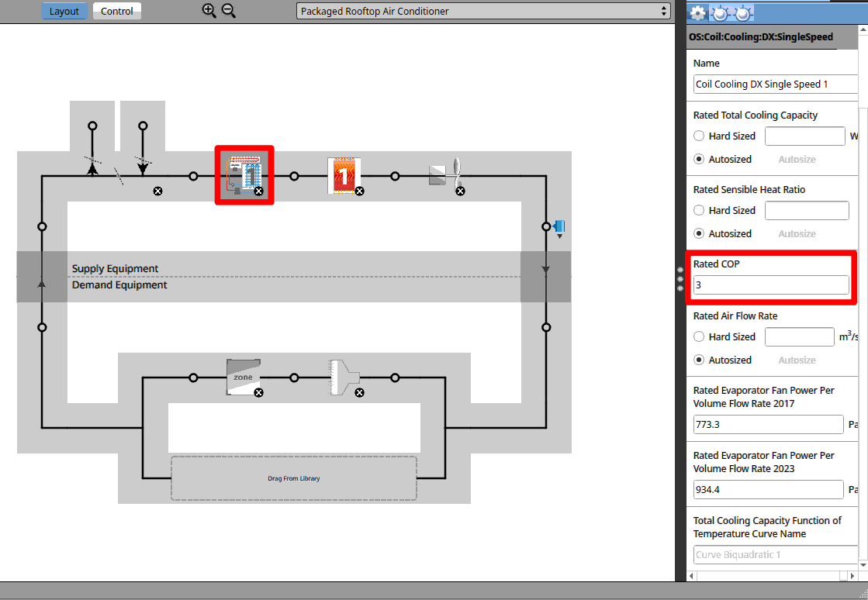
Task: Click the zoom out magnifier icon
Action: pos(228,11)
